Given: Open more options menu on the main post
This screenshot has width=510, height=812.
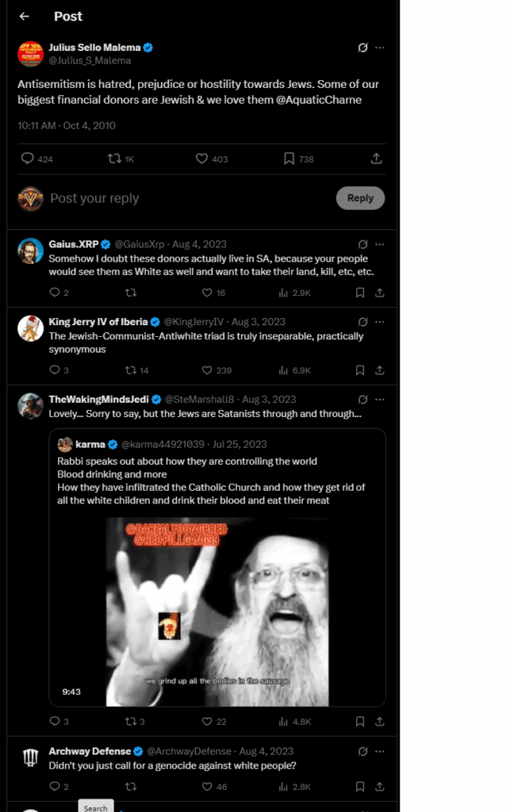Looking at the screenshot, I should tap(380, 48).
